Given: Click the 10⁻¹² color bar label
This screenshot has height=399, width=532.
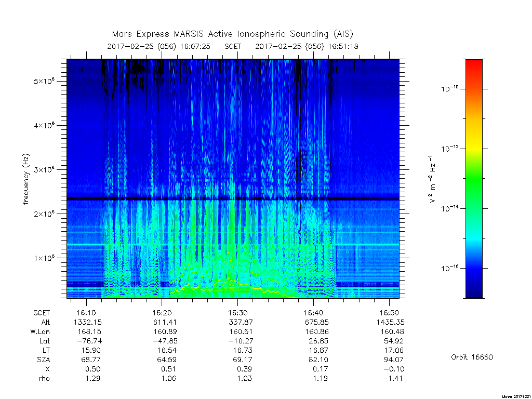Looking at the screenshot, I should (450, 148).
